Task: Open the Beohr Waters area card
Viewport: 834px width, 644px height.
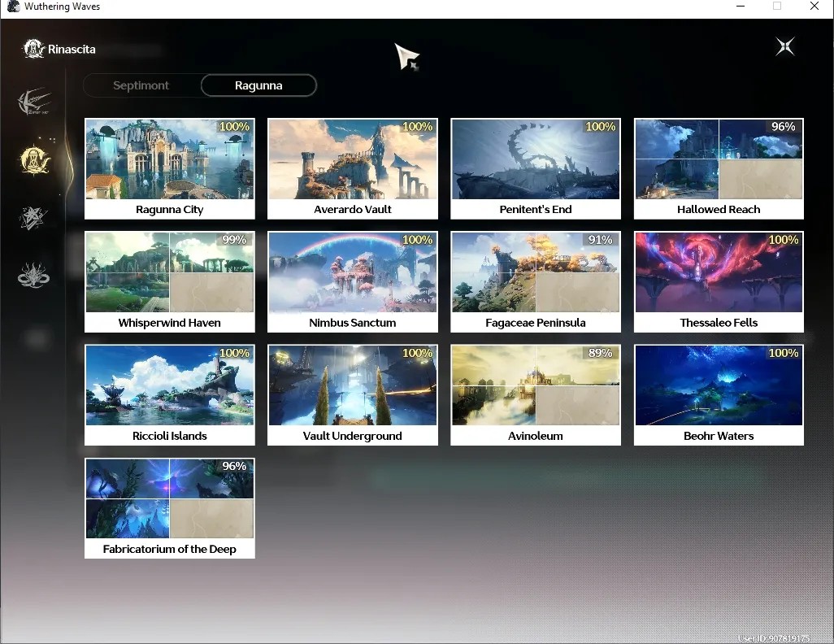Action: (719, 395)
